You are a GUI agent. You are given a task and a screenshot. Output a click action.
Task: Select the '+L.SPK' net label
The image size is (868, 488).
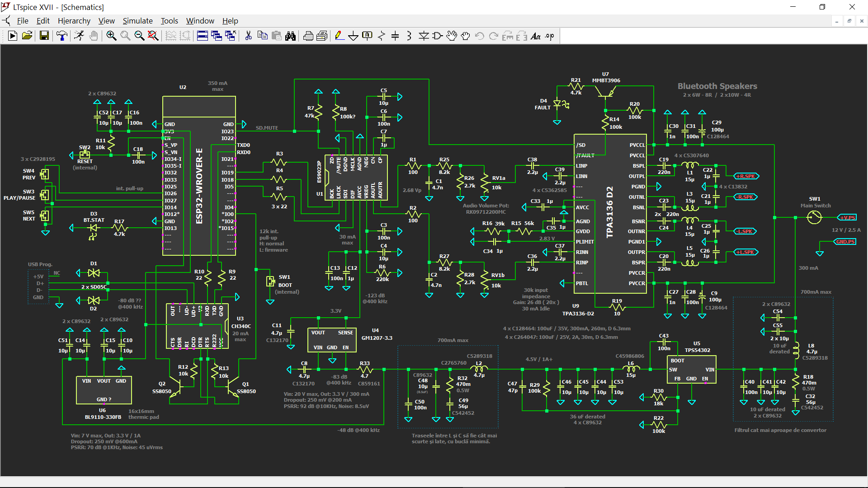coord(745,252)
